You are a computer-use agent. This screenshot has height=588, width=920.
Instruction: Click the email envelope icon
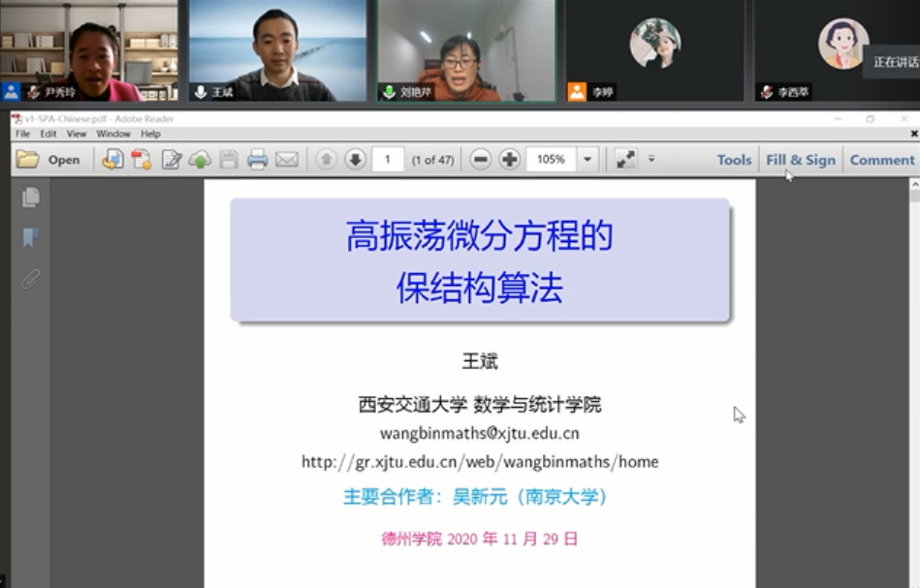(x=287, y=160)
